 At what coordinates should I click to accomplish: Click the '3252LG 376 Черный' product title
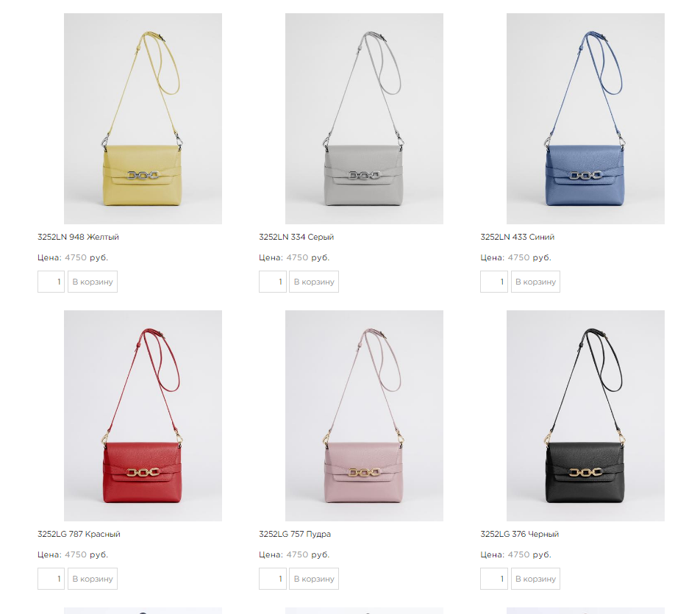pyautogui.click(x=520, y=534)
